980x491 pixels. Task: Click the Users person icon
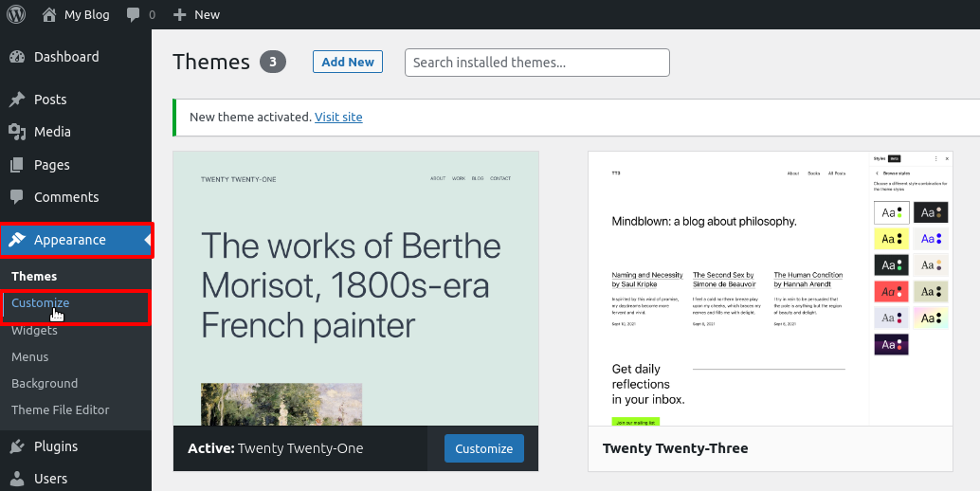pos(17,479)
